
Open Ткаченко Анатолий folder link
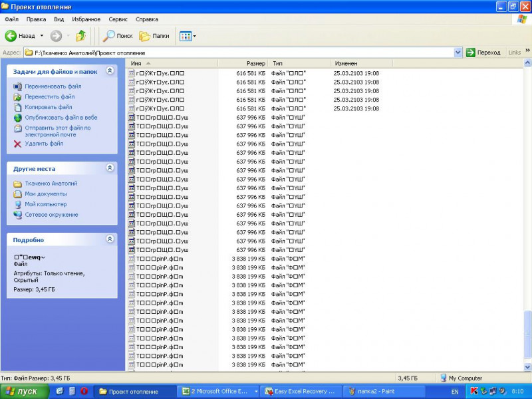(51, 184)
